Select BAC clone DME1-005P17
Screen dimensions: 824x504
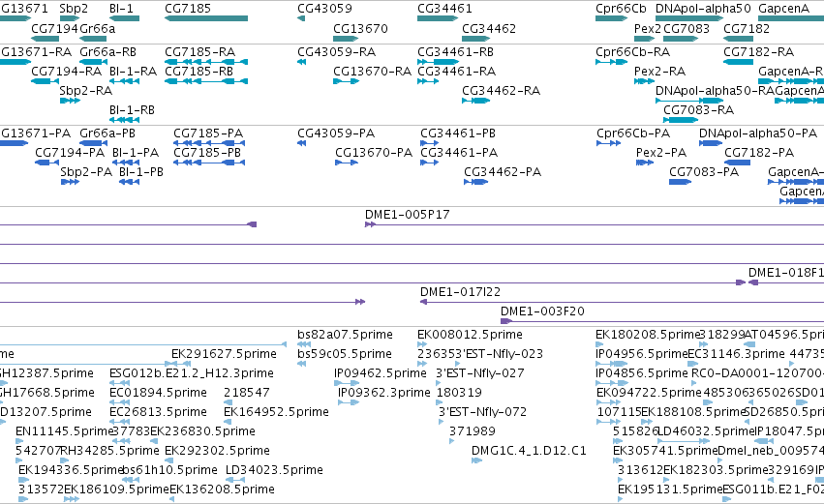click(x=408, y=215)
